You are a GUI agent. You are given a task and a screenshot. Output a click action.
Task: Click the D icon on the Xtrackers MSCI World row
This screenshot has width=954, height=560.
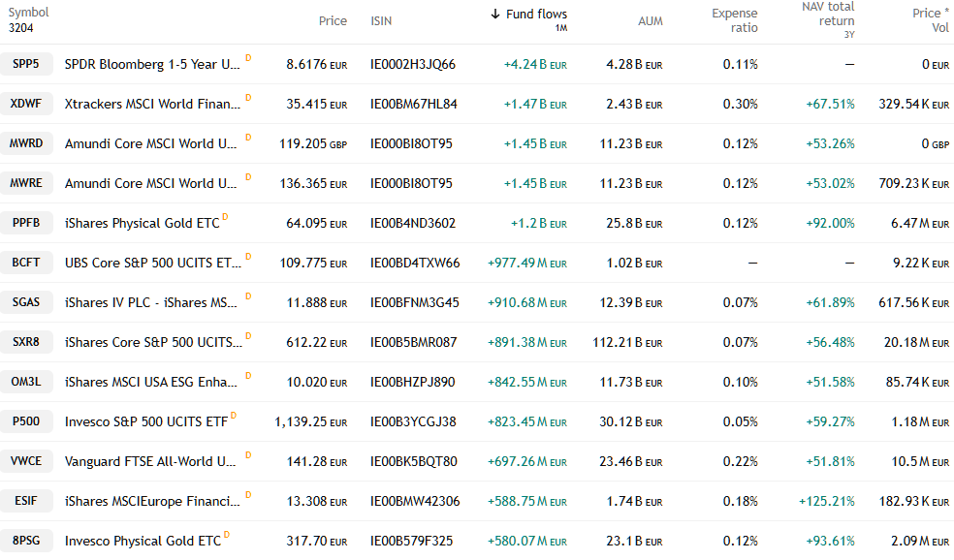pos(248,98)
